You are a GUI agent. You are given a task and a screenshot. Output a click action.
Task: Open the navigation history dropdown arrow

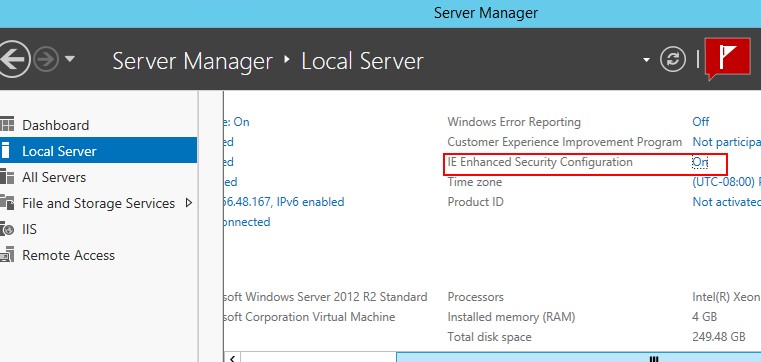[69, 59]
